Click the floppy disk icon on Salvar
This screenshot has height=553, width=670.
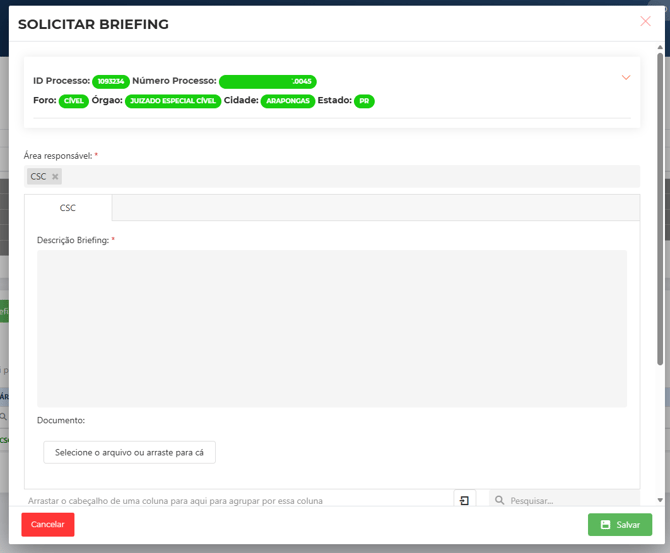605,525
